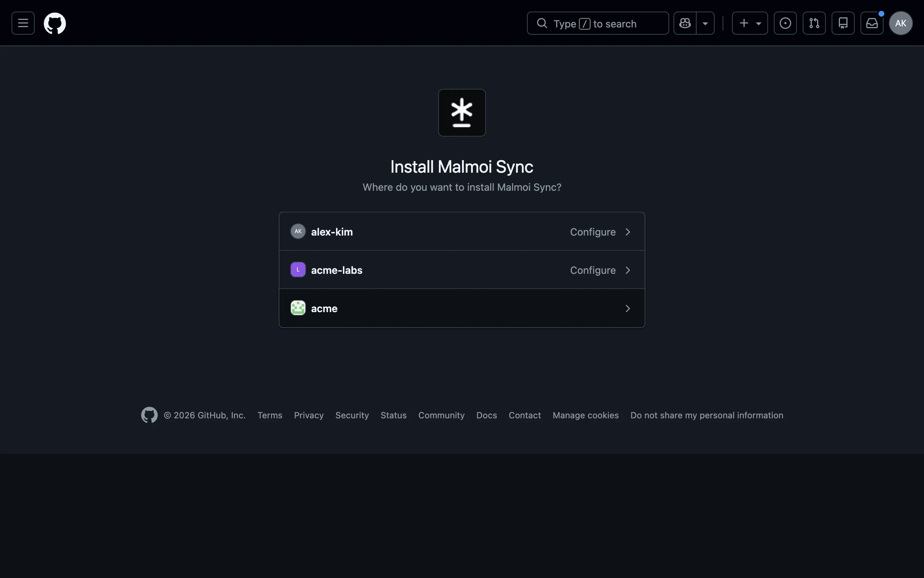Open your Repositories icon
The height and width of the screenshot is (578, 924).
point(843,23)
